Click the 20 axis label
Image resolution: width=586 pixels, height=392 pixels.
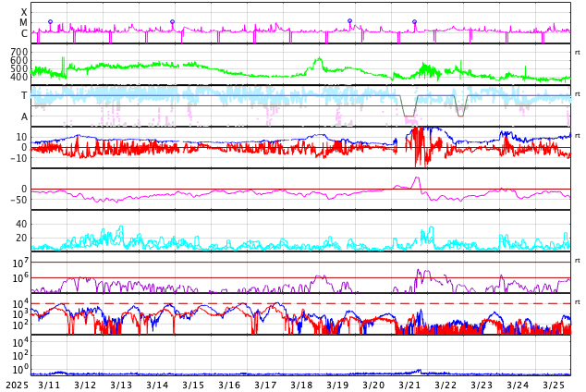[21, 238]
